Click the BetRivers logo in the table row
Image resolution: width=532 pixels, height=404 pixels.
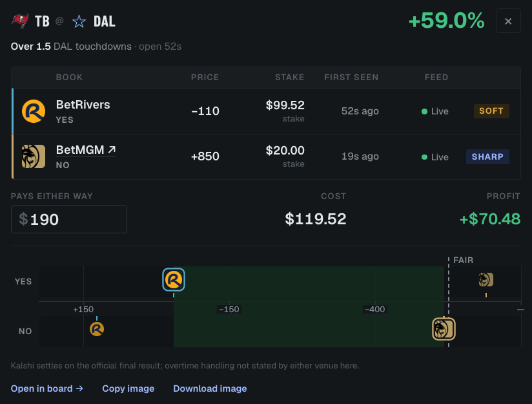(x=34, y=111)
